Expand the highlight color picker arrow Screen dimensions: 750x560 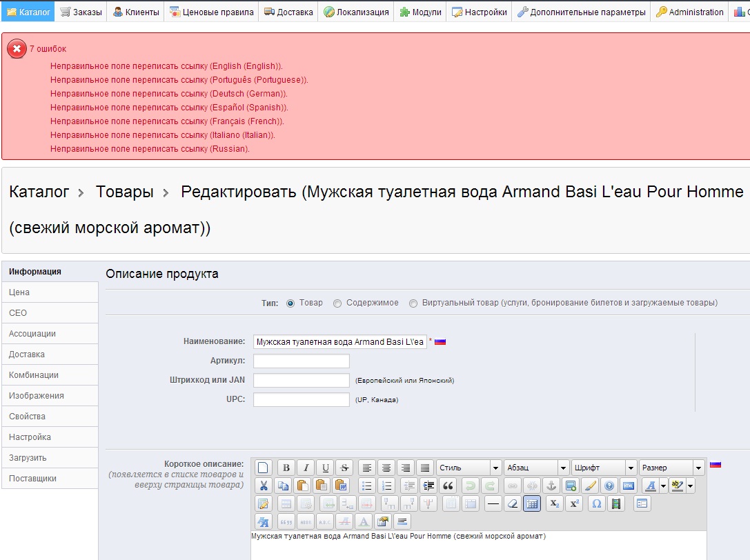[690, 486]
